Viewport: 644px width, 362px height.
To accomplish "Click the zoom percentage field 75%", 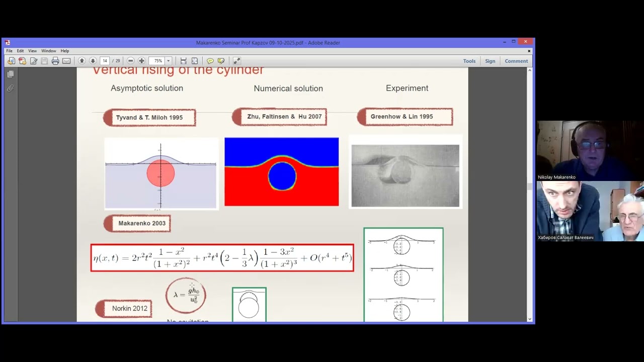I will 157,61.
